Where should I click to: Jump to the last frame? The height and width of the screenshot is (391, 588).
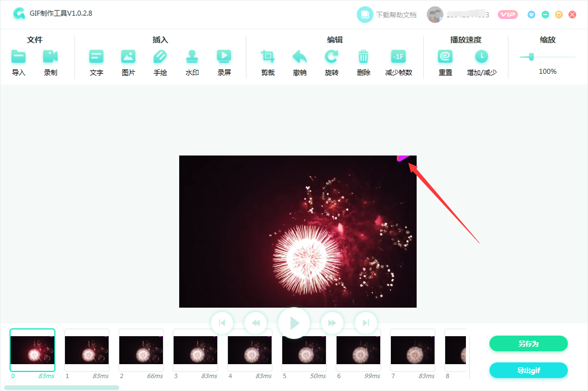tap(366, 323)
